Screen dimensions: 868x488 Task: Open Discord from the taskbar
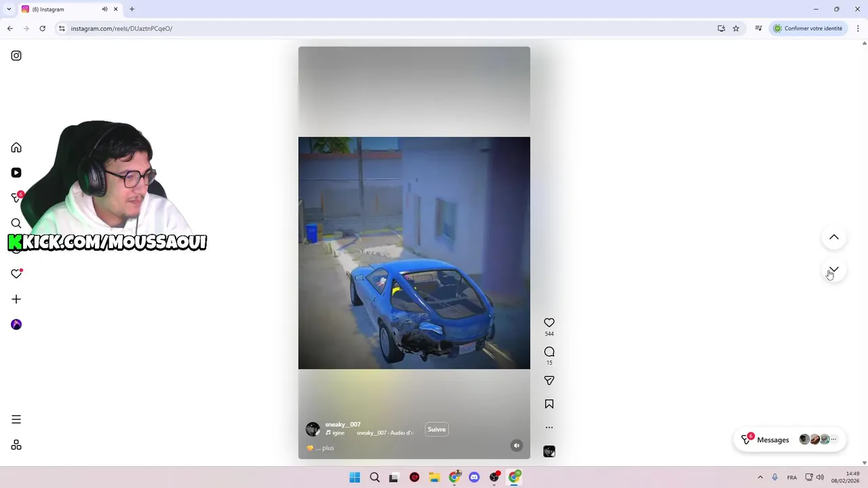(474, 478)
